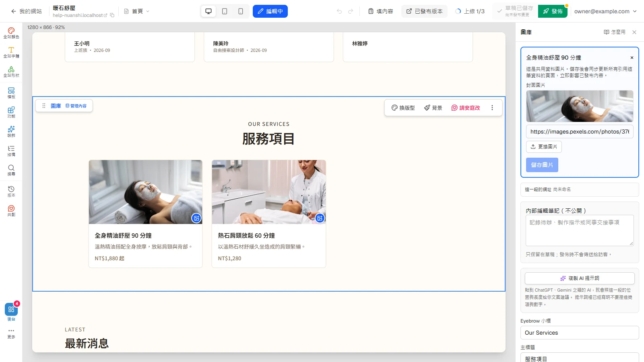Click 請安庭改 request change button

tap(466, 108)
